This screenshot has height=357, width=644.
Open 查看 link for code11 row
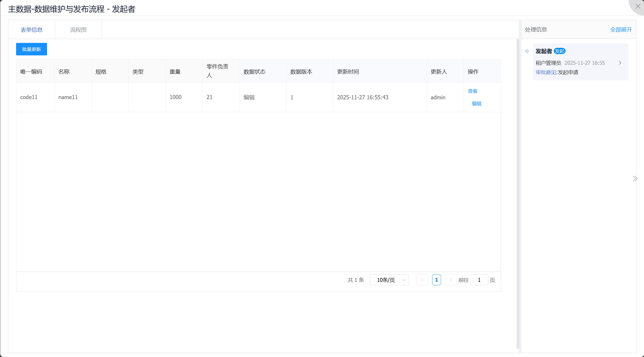pos(472,91)
